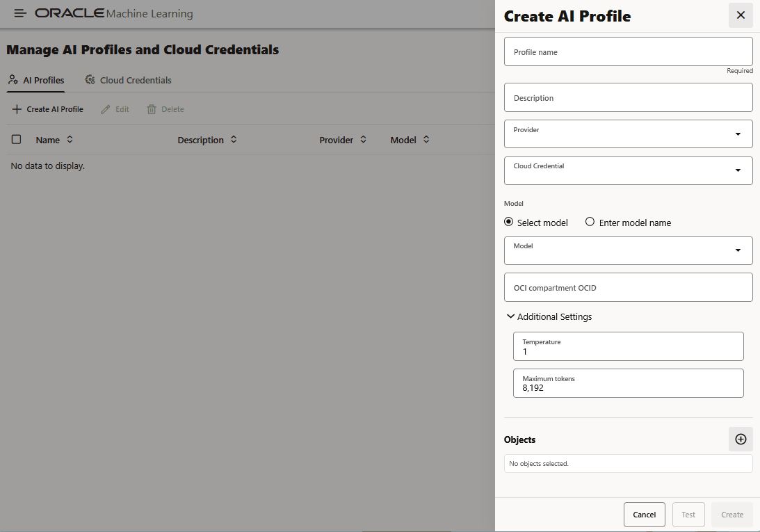This screenshot has height=532, width=760.
Task: Click the Delete toolbar button label
Action: (172, 109)
